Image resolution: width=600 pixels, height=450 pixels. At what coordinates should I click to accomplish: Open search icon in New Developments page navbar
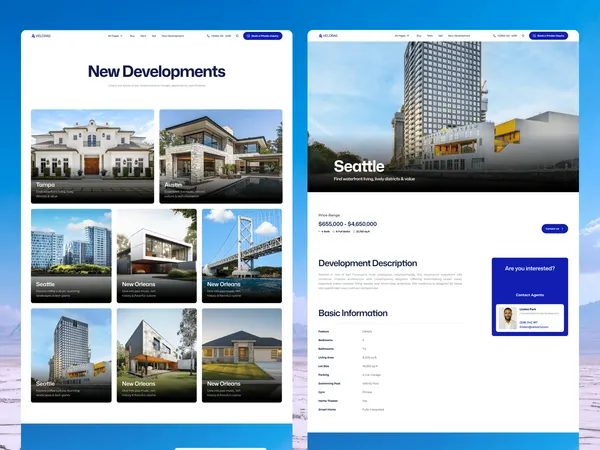pyautogui.click(x=237, y=36)
